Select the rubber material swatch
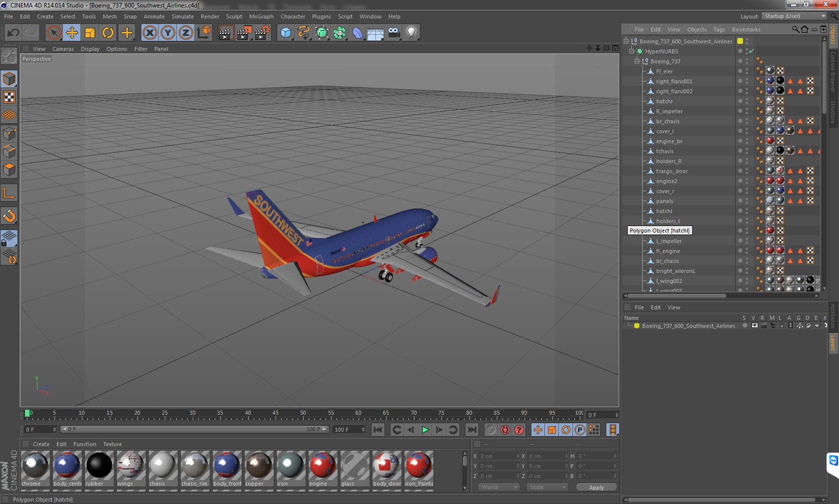The width and height of the screenshot is (839, 504). pyautogui.click(x=99, y=469)
